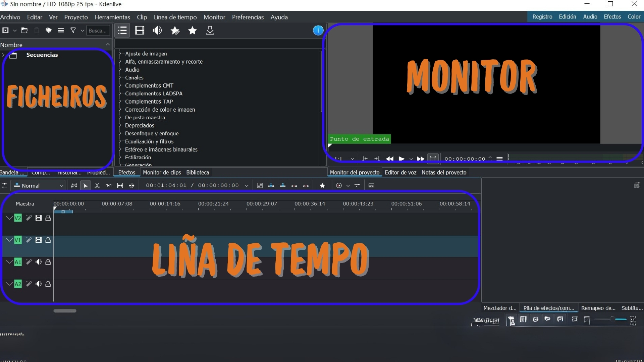
Task: Filter audio effects with the speaker icon
Action: [157, 30]
